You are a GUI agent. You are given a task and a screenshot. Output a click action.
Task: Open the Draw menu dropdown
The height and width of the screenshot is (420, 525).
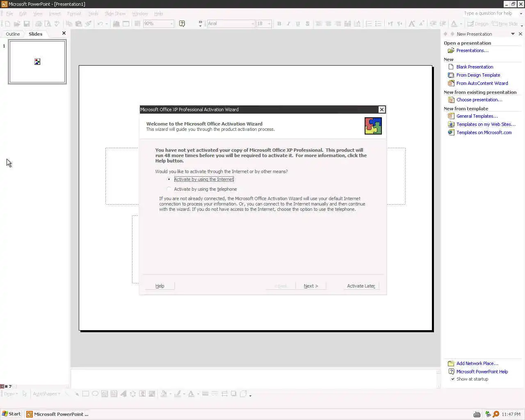click(11, 394)
